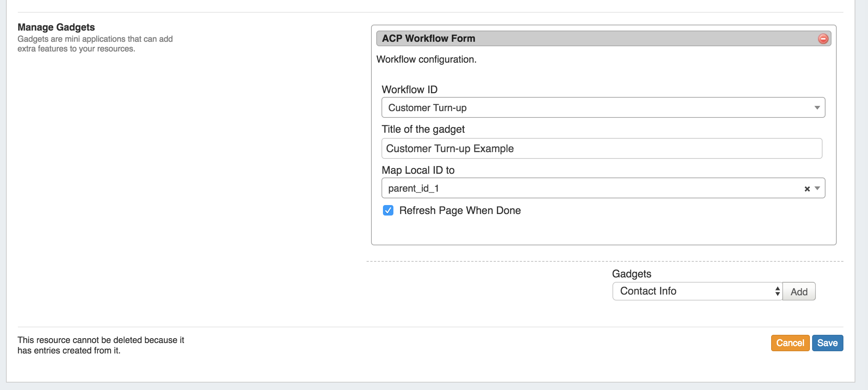This screenshot has height=390, width=868.
Task: Click the Workflow configuration description text
Action: tap(426, 60)
